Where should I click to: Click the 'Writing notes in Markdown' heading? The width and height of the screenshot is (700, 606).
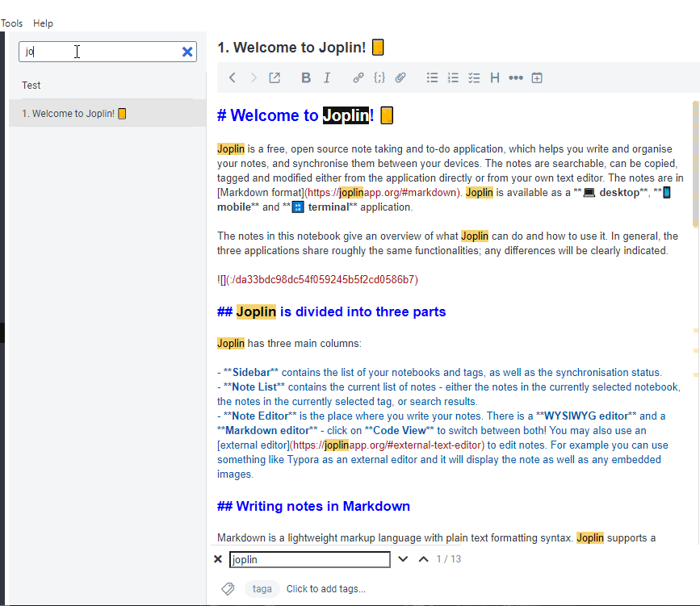click(x=313, y=506)
